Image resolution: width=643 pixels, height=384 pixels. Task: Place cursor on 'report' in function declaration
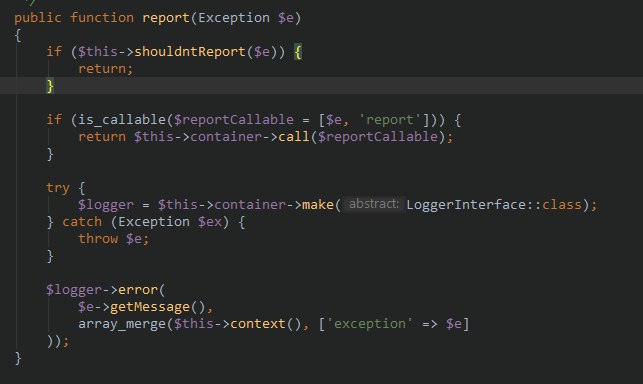point(166,18)
